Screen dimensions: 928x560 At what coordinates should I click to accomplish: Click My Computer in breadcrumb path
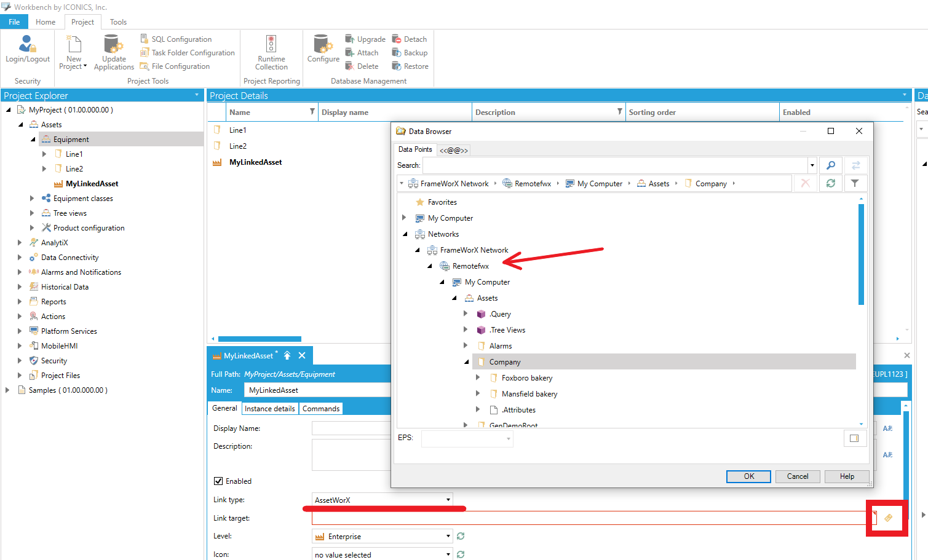(594, 183)
